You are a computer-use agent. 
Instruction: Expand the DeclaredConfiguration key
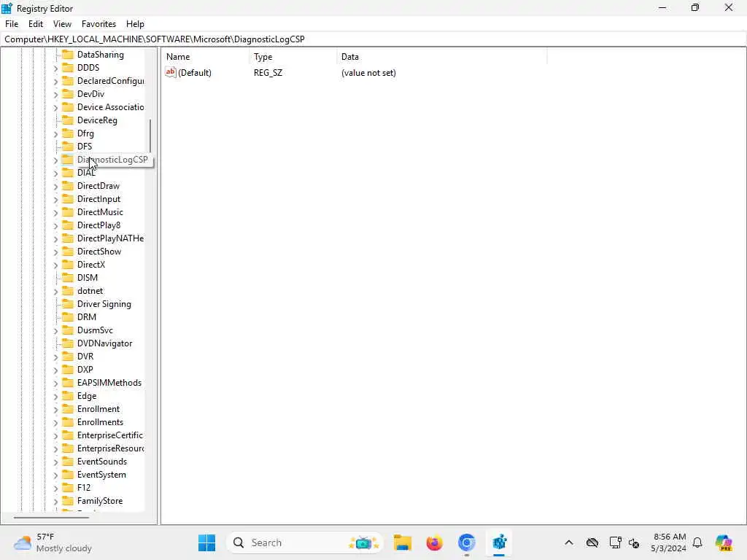click(x=55, y=82)
